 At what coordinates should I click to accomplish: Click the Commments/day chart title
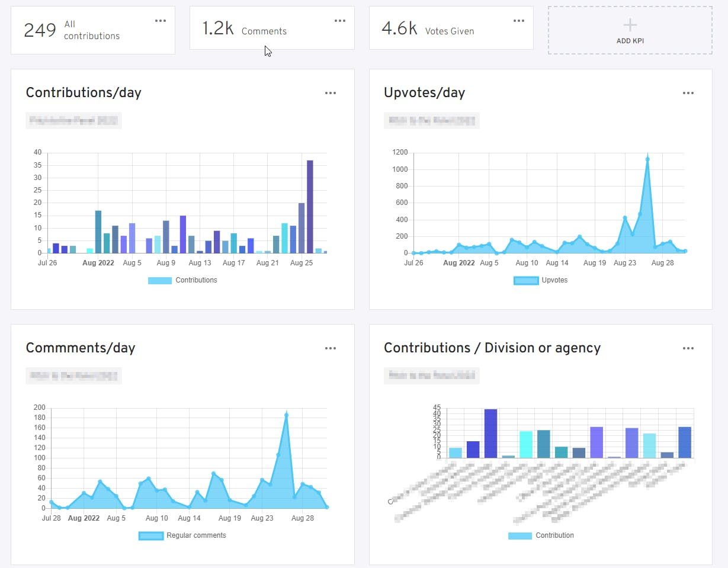(81, 348)
